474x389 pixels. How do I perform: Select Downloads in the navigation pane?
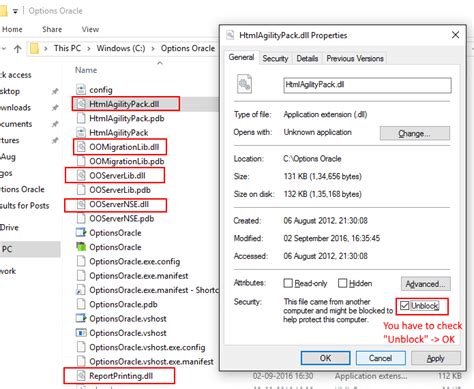(x=15, y=107)
